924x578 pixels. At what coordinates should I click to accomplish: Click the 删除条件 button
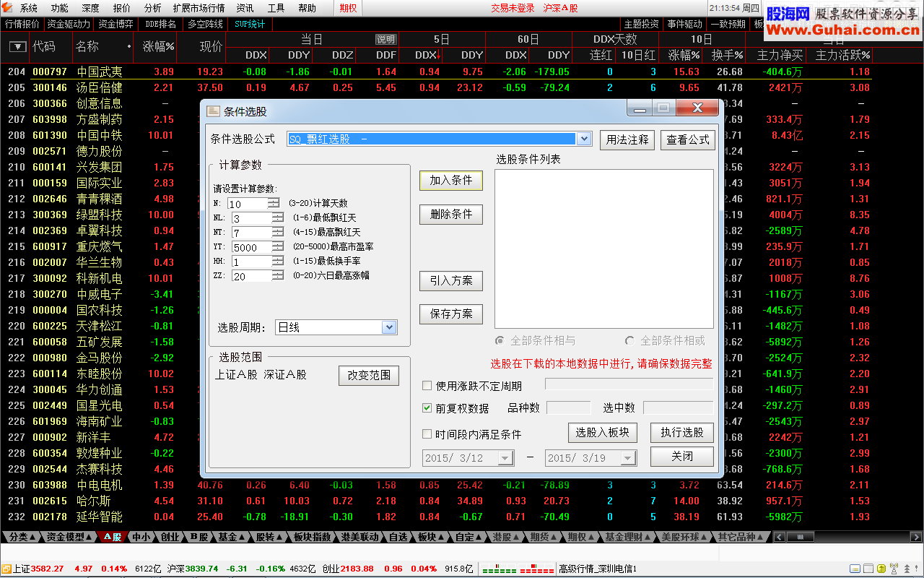coord(451,215)
